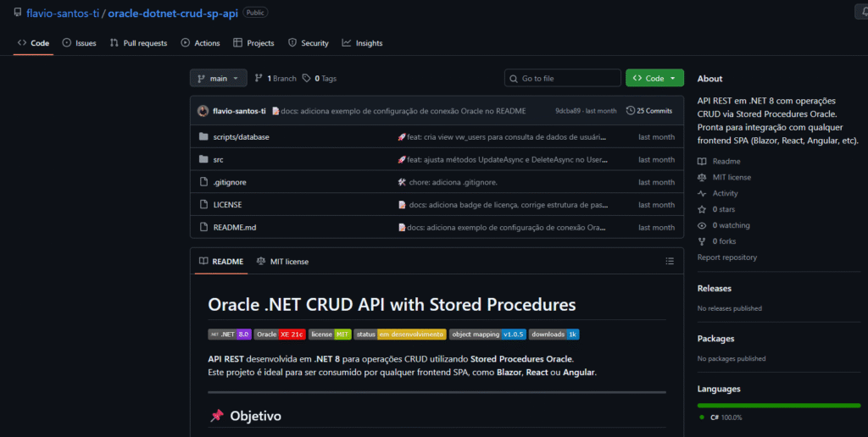Screen dimensions: 868x437
Task: Expand the main branch dropdown
Action: point(219,79)
